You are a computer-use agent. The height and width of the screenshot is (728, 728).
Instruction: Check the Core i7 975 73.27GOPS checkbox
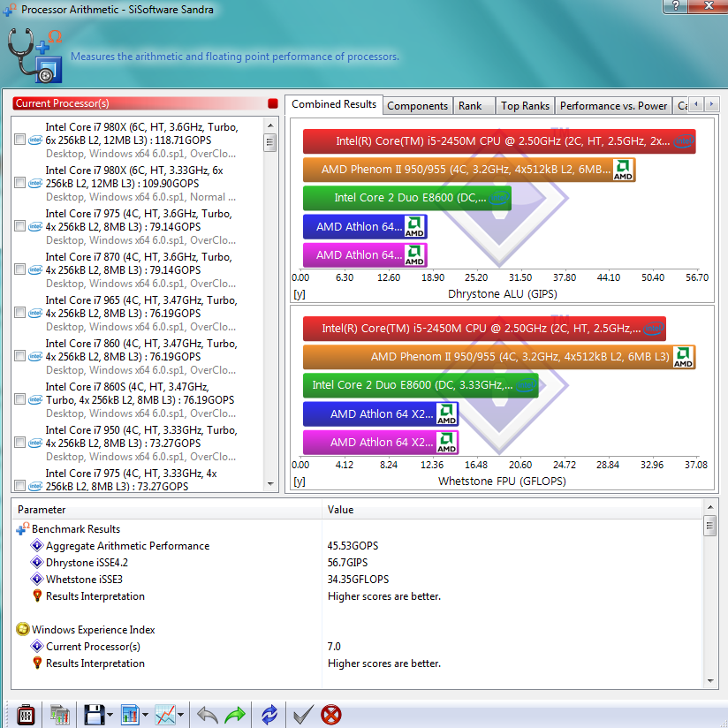click(19, 486)
